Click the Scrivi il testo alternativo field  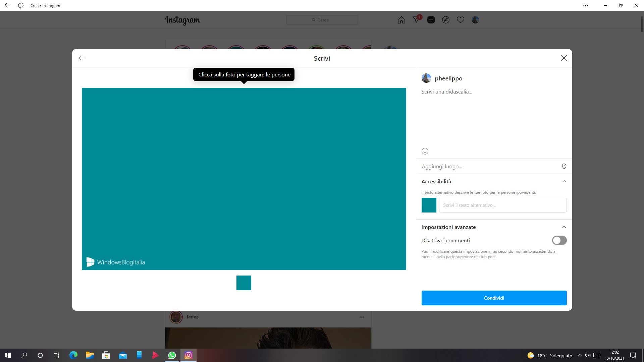pyautogui.click(x=503, y=205)
